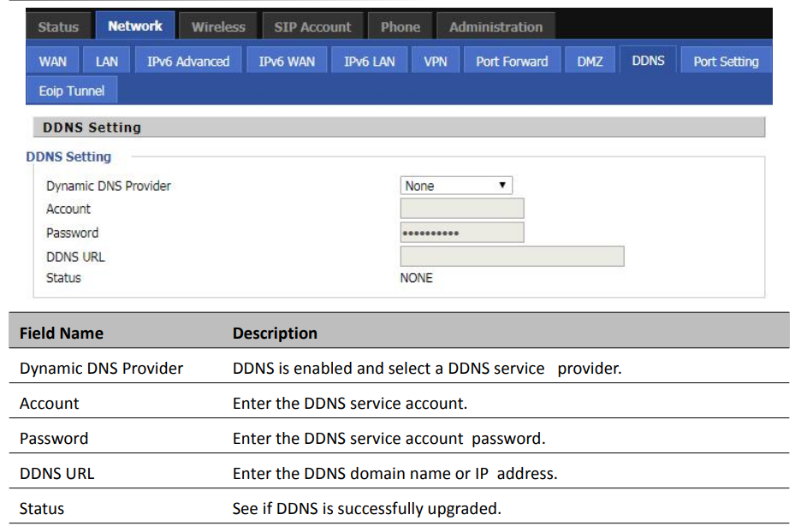Select the Network main tab

coord(135,26)
